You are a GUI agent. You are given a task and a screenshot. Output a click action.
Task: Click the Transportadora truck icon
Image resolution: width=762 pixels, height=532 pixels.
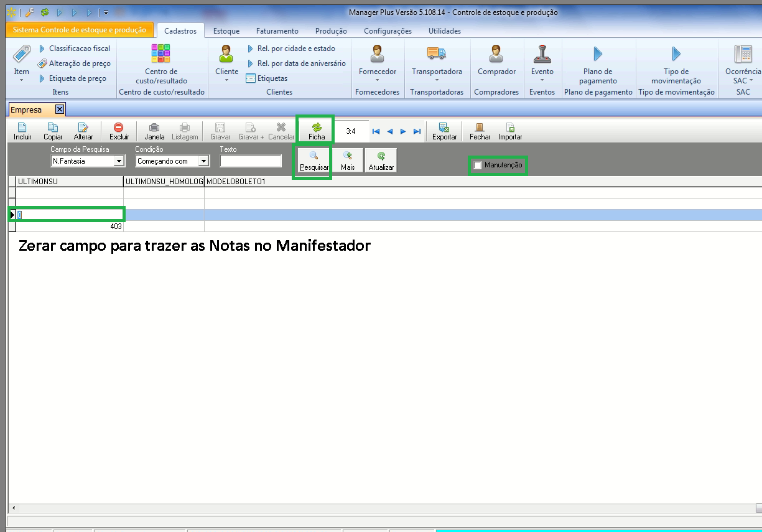coord(437,54)
